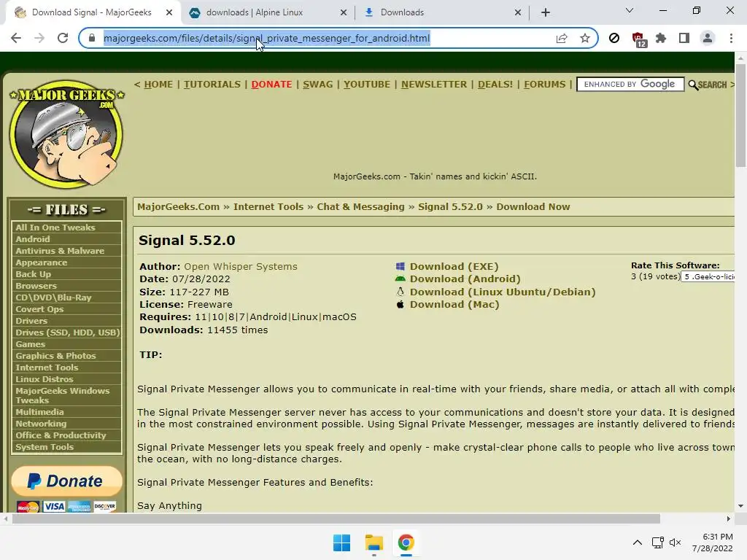Click the Download (Mac) link
Screen dimensions: 747x560
[454, 304]
